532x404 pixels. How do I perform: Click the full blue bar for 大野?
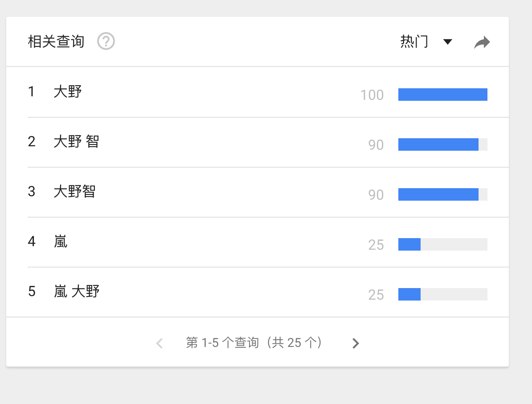[442, 95]
